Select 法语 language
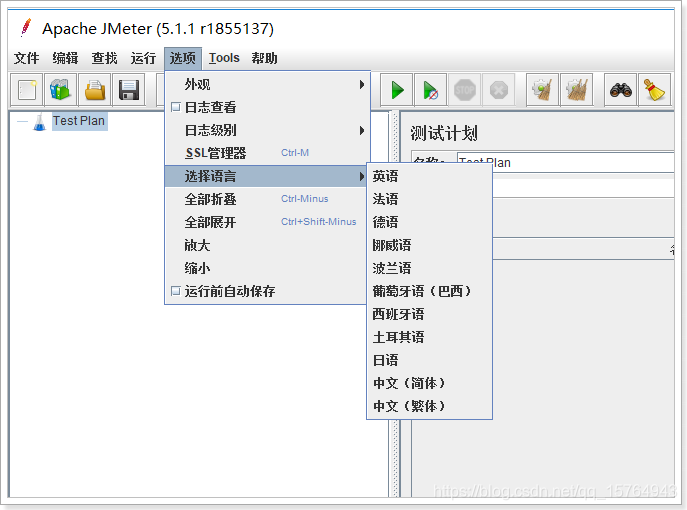 429,199
